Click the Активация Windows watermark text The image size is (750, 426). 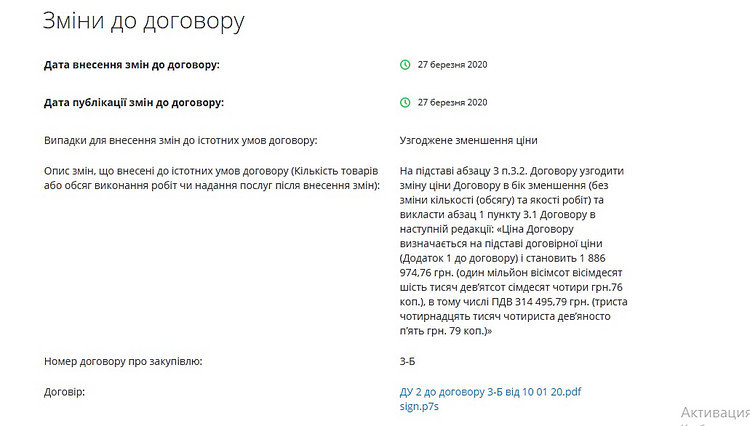[x=715, y=413]
